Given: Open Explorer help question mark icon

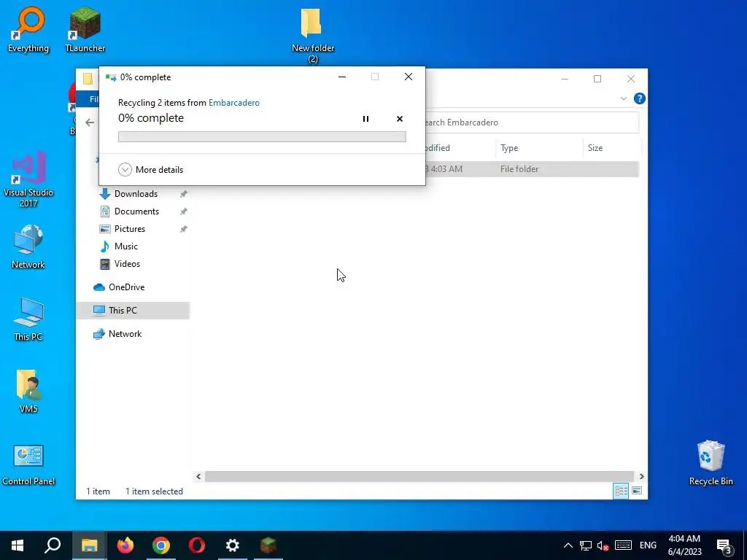Looking at the screenshot, I should pyautogui.click(x=639, y=98).
